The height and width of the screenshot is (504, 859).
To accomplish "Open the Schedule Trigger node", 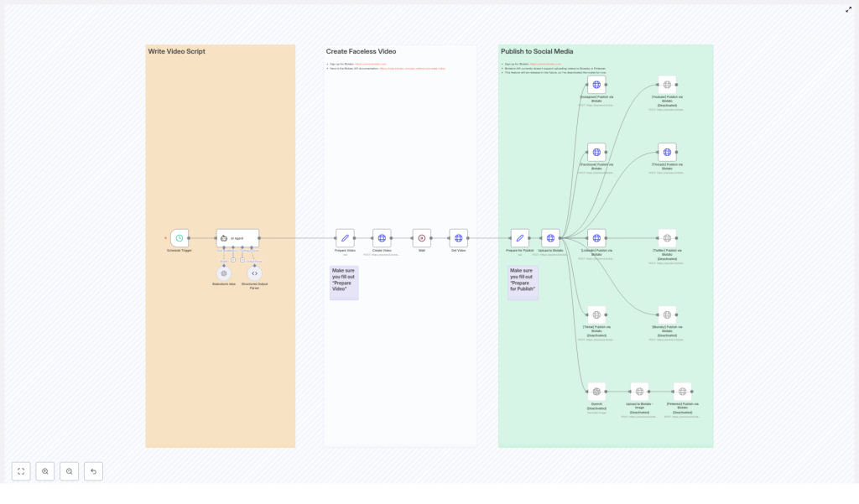I will click(179, 238).
